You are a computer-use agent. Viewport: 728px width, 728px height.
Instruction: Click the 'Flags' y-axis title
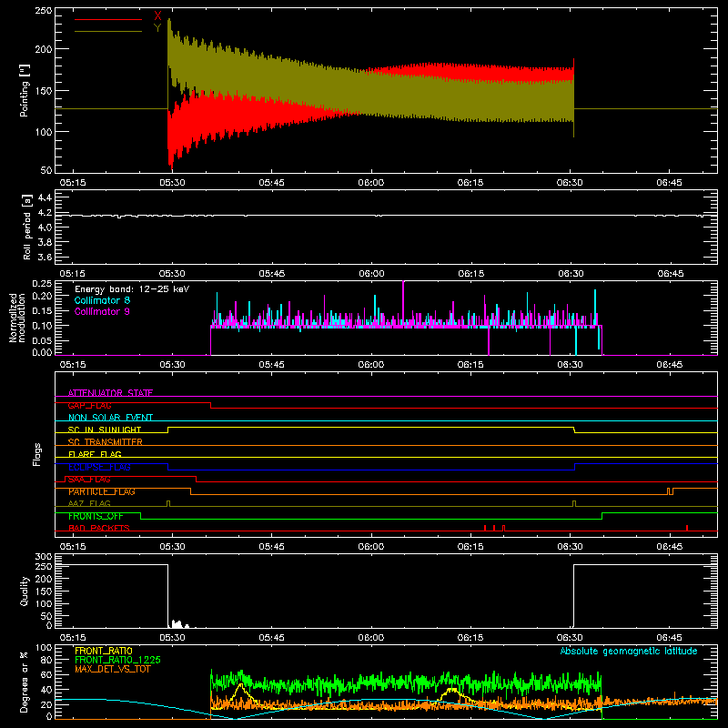point(37,454)
